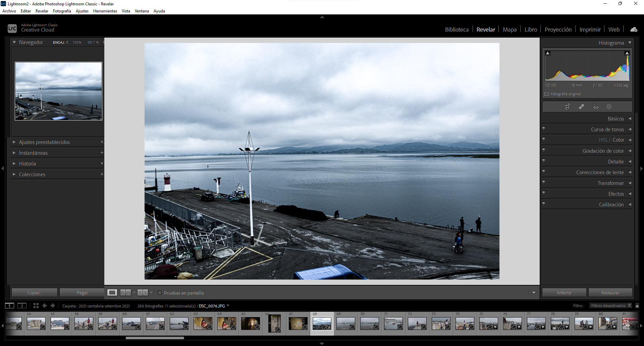Open the Fotografía menu

pyautogui.click(x=62, y=11)
